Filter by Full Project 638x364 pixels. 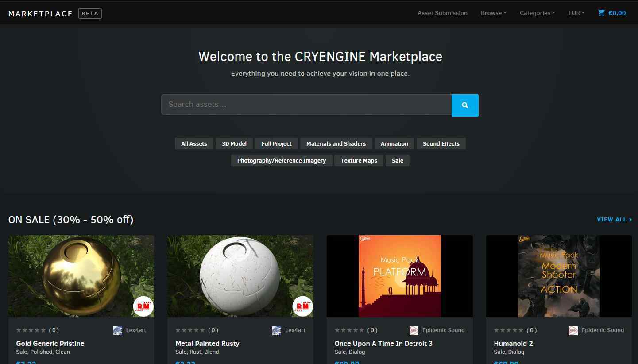276,143
